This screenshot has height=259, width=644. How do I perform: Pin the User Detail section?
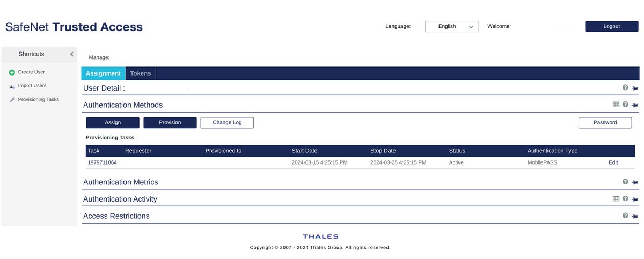635,88
